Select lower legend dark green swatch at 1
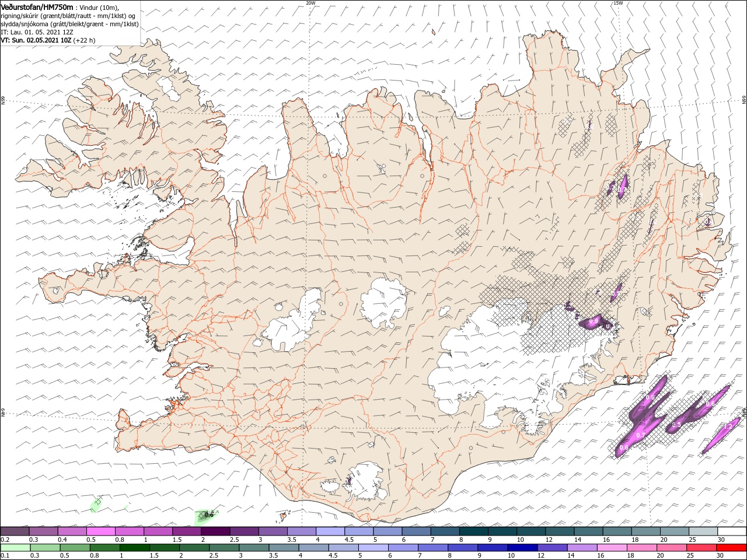Image resolution: width=747 pixels, height=560 pixels. (135, 548)
